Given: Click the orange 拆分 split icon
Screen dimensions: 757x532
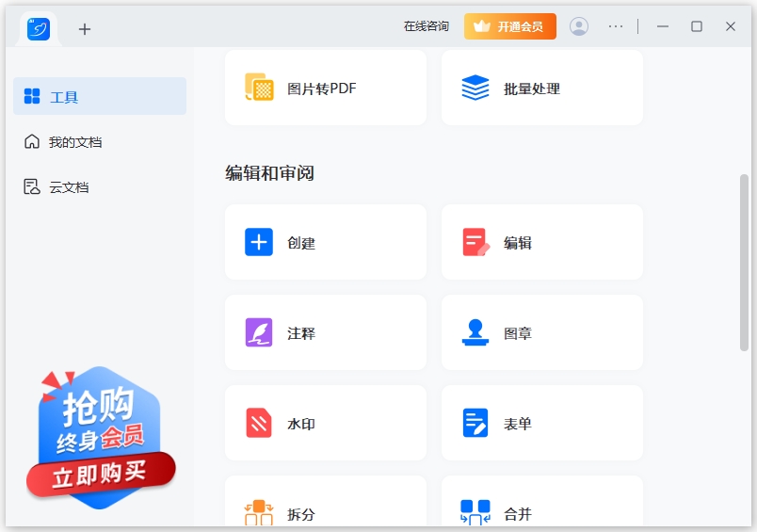Looking at the screenshot, I should [x=259, y=512].
